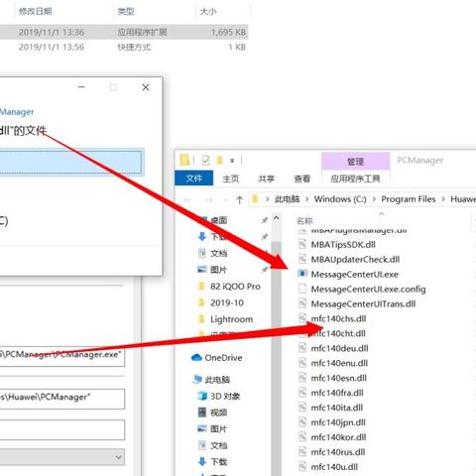Screen dimensions: 476x476
Task: Switch to the 查看 ribbon tab
Action: pos(302,178)
